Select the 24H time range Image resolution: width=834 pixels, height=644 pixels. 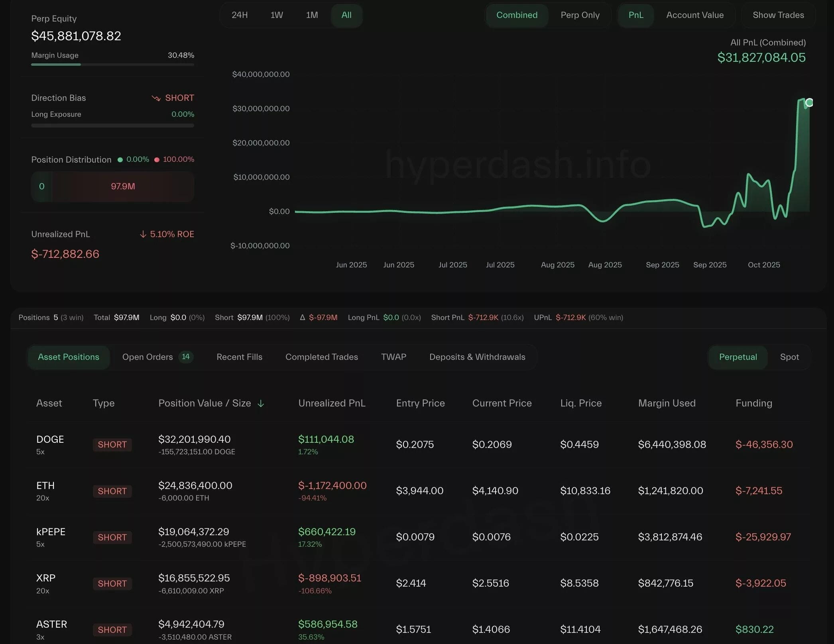click(240, 15)
